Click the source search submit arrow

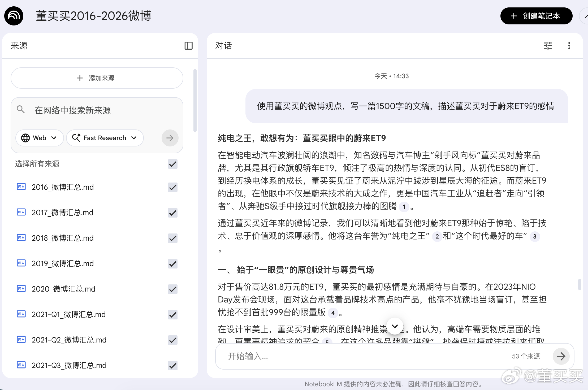coord(170,138)
